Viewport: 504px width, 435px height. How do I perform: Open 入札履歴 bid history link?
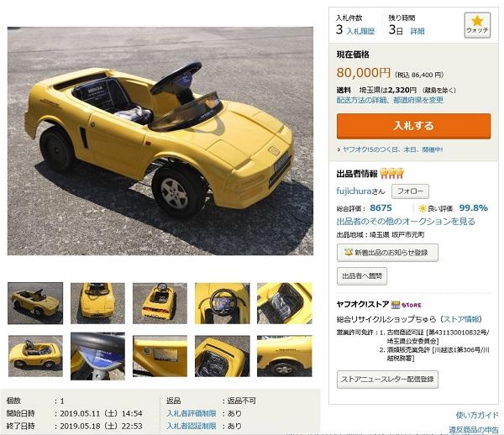point(360,31)
